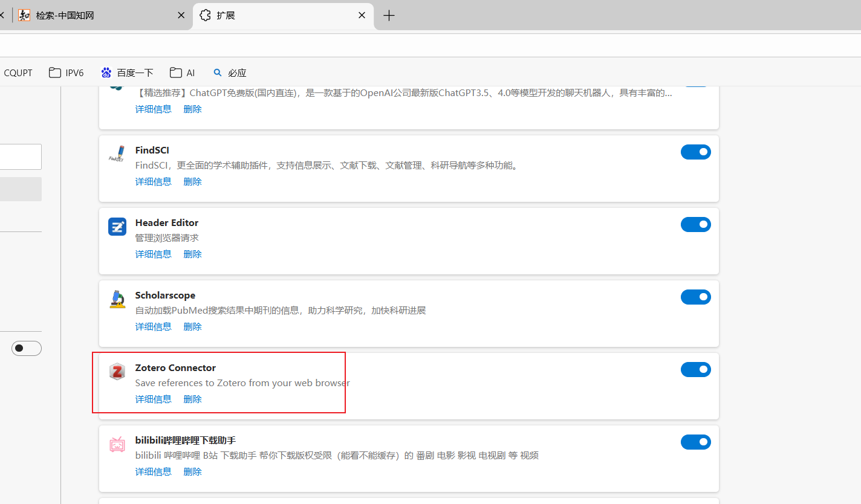The height and width of the screenshot is (504, 861).
Task: Click the Scholarscope PubMed description text
Action: coord(281,310)
